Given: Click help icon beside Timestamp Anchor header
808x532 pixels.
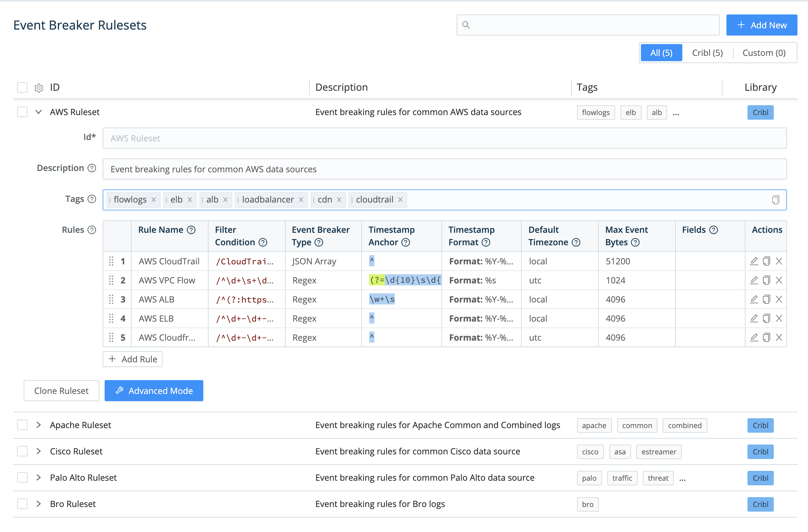Looking at the screenshot, I should pos(406,243).
